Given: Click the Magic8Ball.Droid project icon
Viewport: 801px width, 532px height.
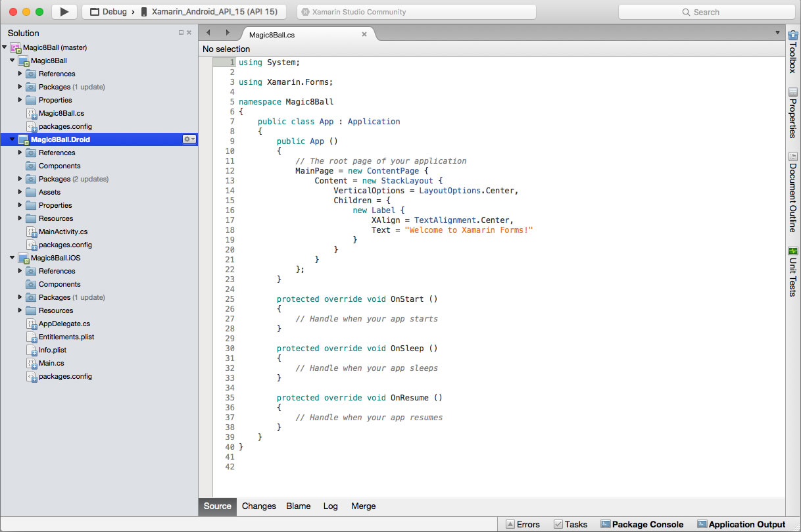Looking at the screenshot, I should (x=23, y=139).
